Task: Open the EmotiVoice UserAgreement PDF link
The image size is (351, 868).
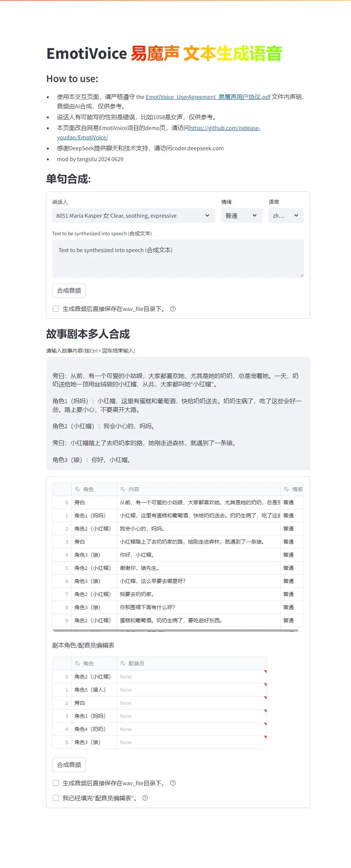Action: pyautogui.click(x=208, y=97)
